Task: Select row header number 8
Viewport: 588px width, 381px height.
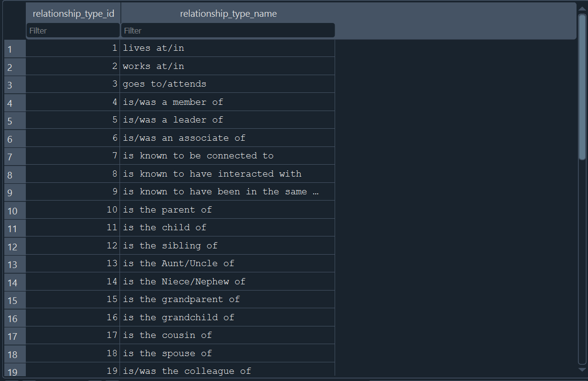Action: pos(15,174)
